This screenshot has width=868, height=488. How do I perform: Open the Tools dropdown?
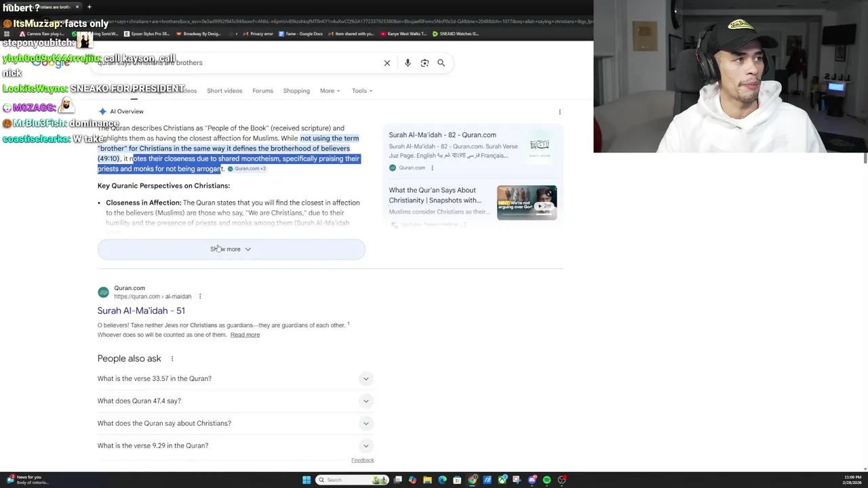(x=361, y=91)
